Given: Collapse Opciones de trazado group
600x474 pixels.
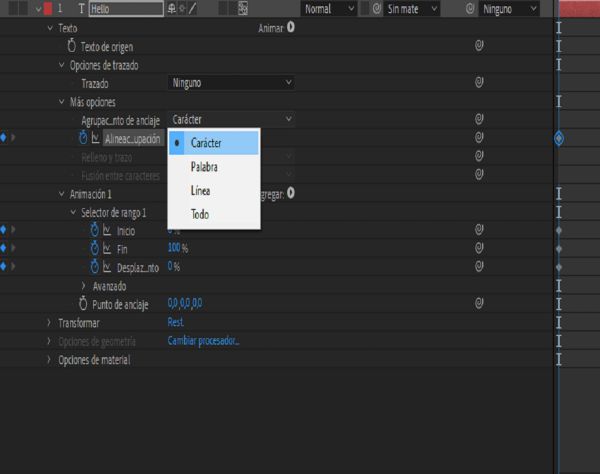Looking at the screenshot, I should coord(61,65).
